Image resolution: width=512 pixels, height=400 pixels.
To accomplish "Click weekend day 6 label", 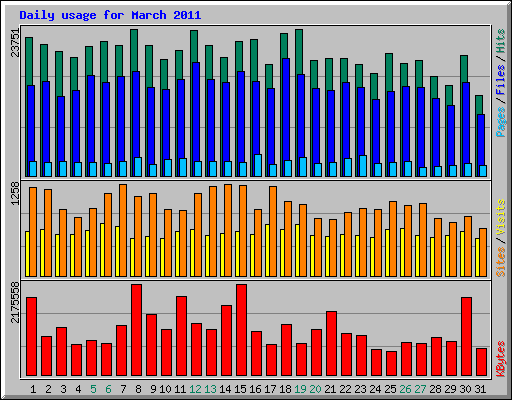I will 108,389.
